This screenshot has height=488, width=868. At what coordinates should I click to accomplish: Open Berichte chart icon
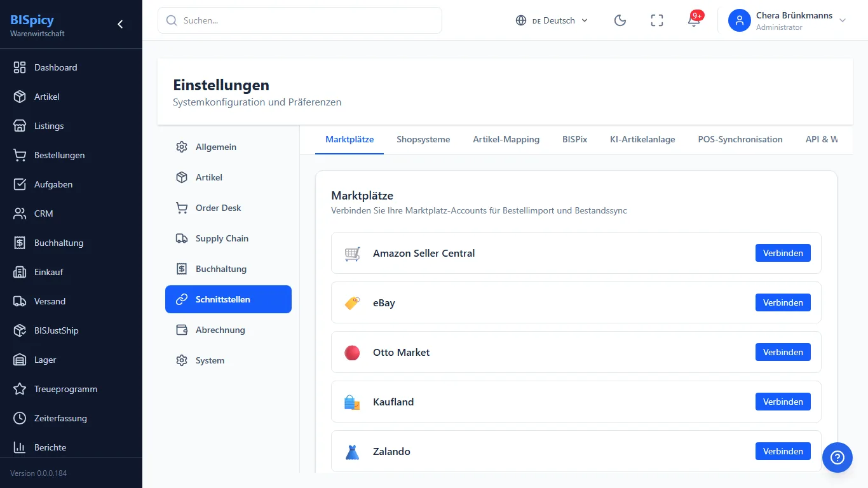point(20,447)
